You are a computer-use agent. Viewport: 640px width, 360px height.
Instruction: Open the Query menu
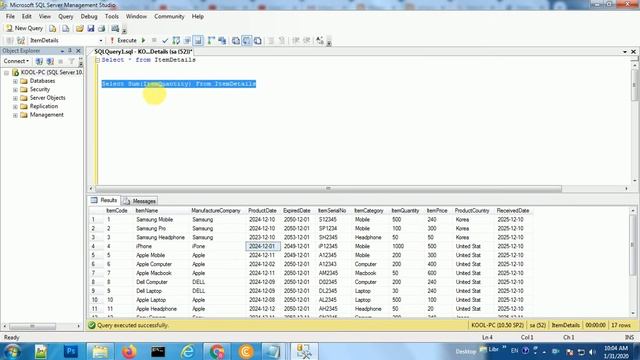click(66, 16)
